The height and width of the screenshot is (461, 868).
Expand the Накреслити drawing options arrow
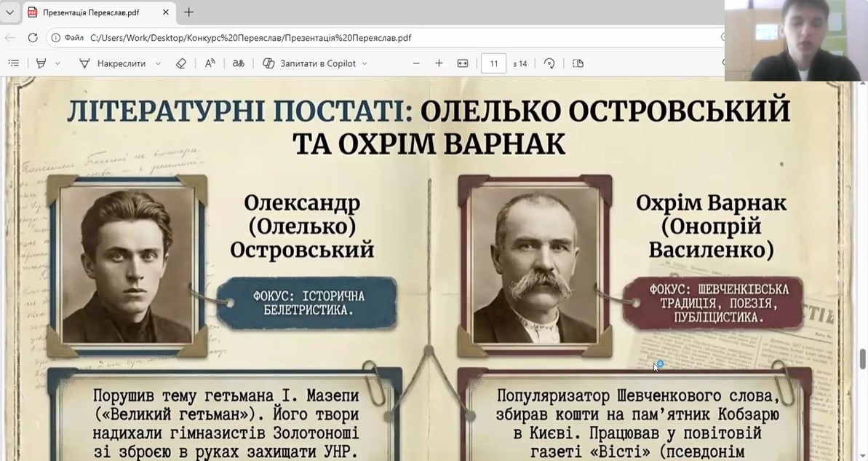point(158,63)
